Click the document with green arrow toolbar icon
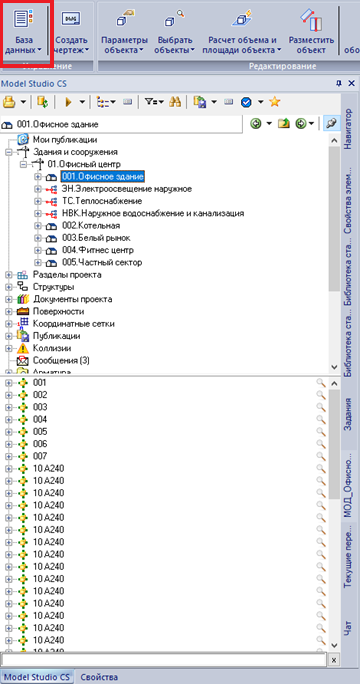360x684 pixels. tap(42, 102)
